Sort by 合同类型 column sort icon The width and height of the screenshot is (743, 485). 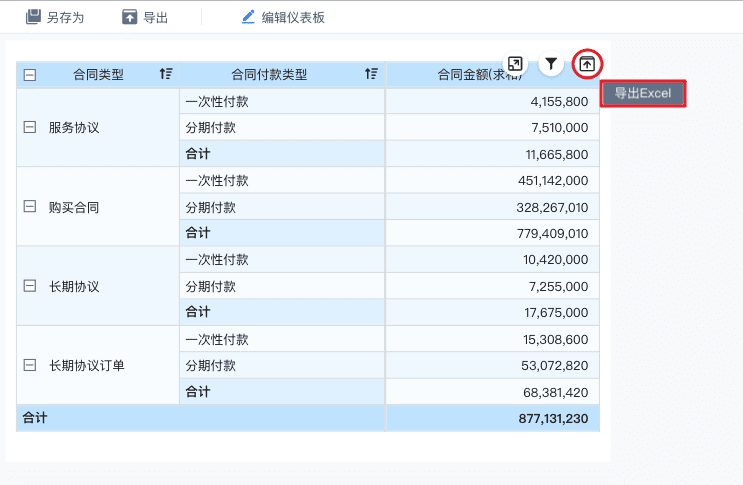(166, 74)
